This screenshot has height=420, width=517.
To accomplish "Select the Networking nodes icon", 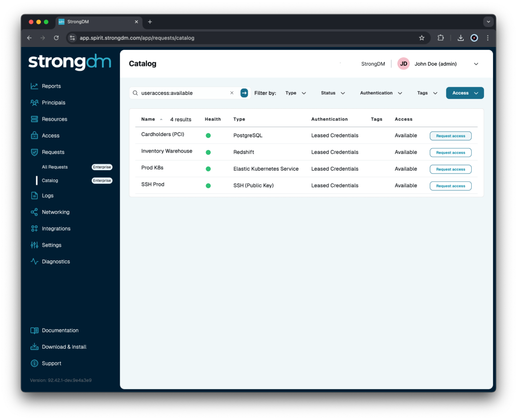I will click(x=34, y=212).
